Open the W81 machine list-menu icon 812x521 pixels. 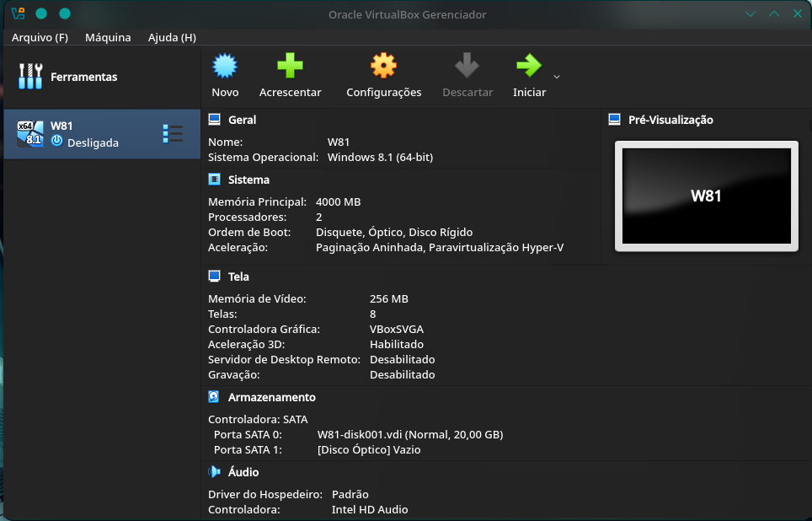[x=173, y=134]
